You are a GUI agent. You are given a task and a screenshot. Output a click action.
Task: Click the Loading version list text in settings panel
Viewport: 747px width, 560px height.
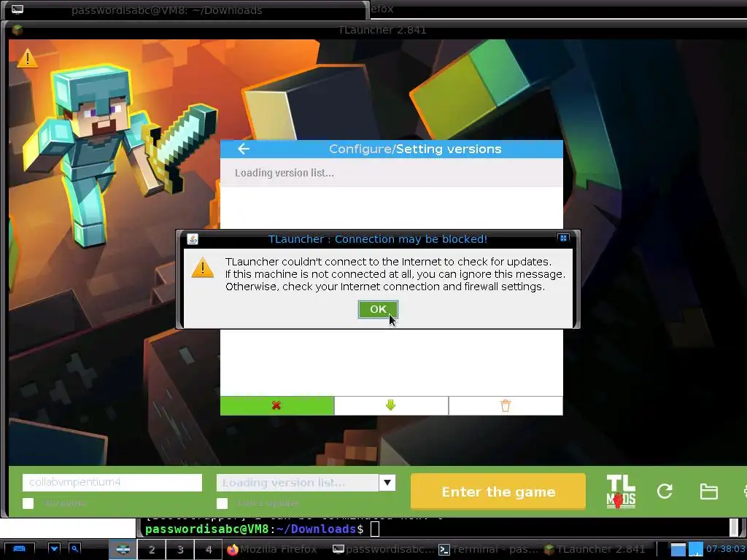284,173
